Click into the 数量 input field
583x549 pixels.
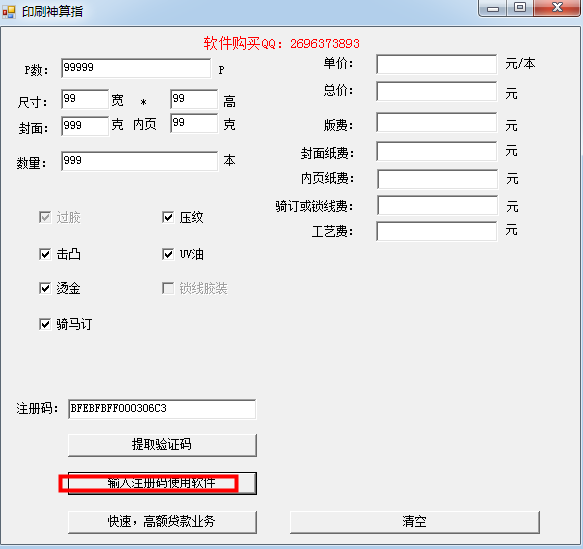[139, 161]
